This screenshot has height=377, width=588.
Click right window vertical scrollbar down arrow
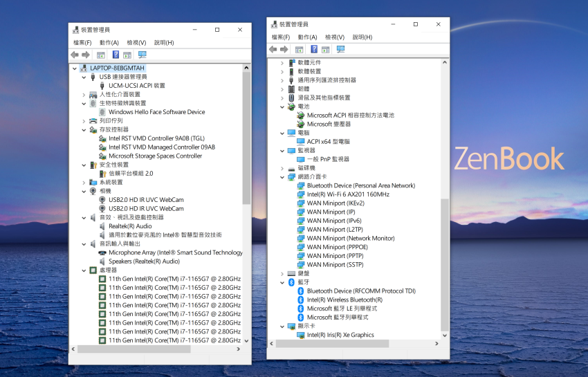click(x=445, y=335)
